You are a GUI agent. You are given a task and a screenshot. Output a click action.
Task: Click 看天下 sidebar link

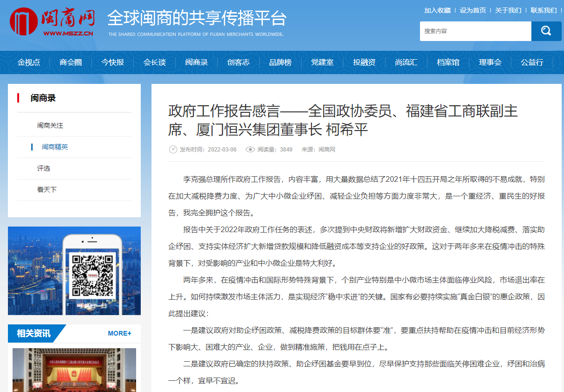coord(47,190)
